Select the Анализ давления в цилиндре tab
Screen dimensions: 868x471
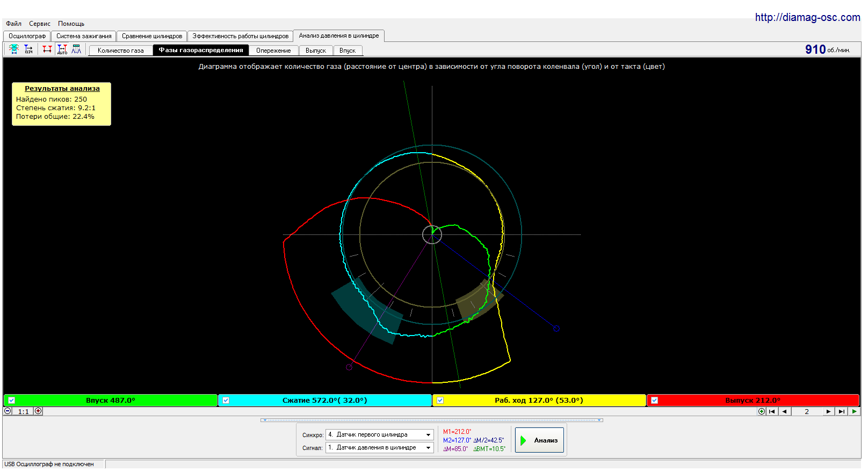(339, 35)
